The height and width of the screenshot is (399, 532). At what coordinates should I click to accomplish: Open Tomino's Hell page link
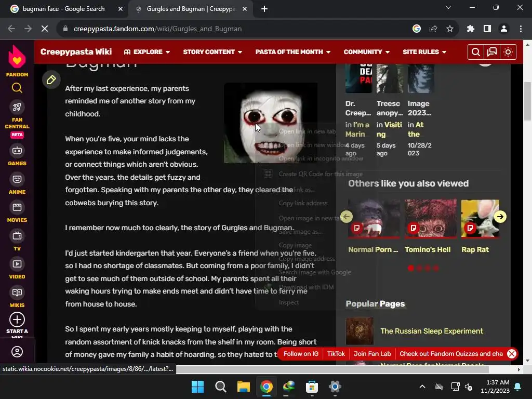[x=428, y=249]
